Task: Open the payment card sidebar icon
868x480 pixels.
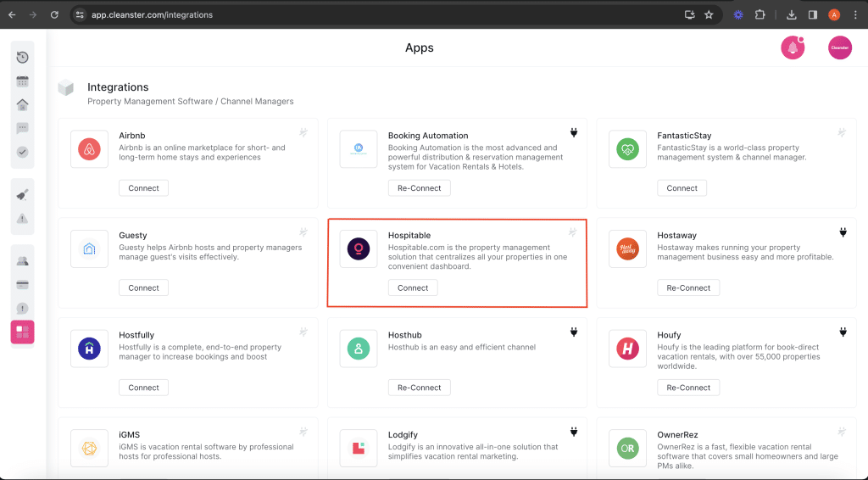Action: pos(22,285)
